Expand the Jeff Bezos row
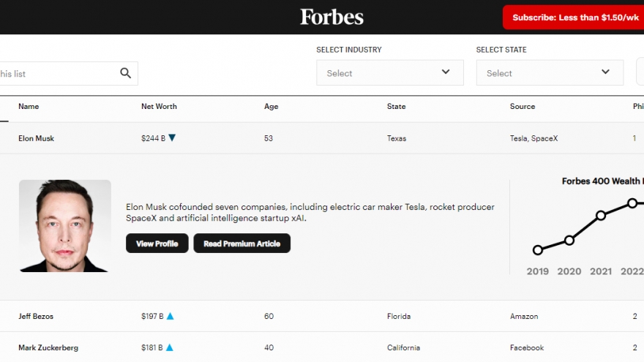The image size is (644, 362). (x=322, y=316)
